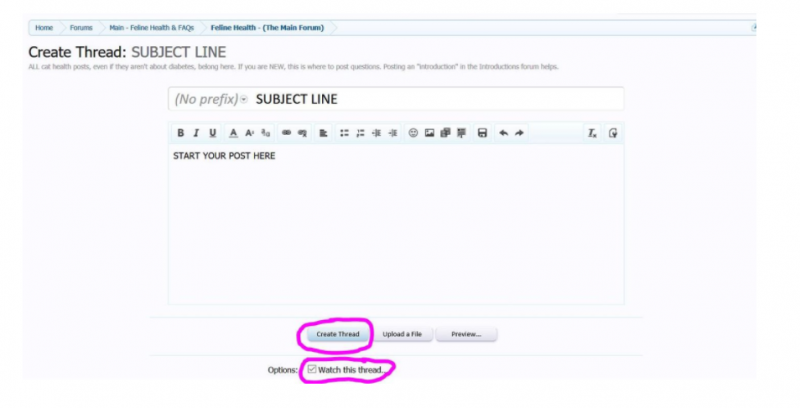Save the draft with floppy icon
The width and height of the screenshot is (800, 408).
482,133
